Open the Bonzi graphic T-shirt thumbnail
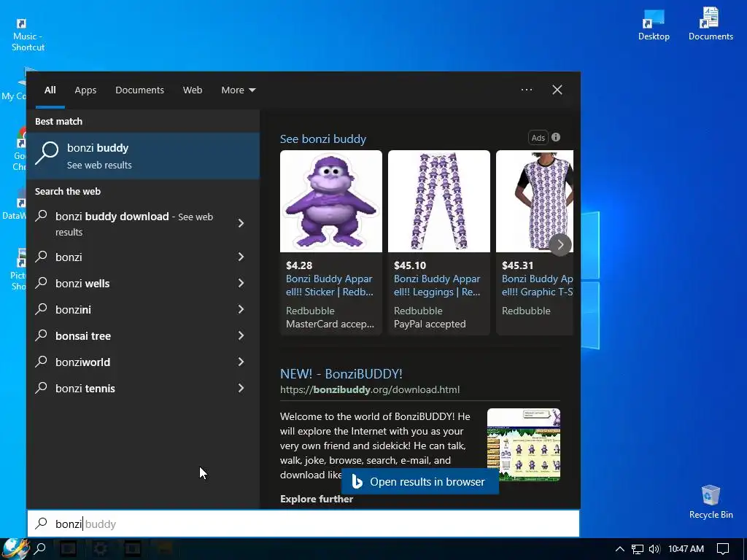Viewport: 747px width, 560px height. pos(535,201)
